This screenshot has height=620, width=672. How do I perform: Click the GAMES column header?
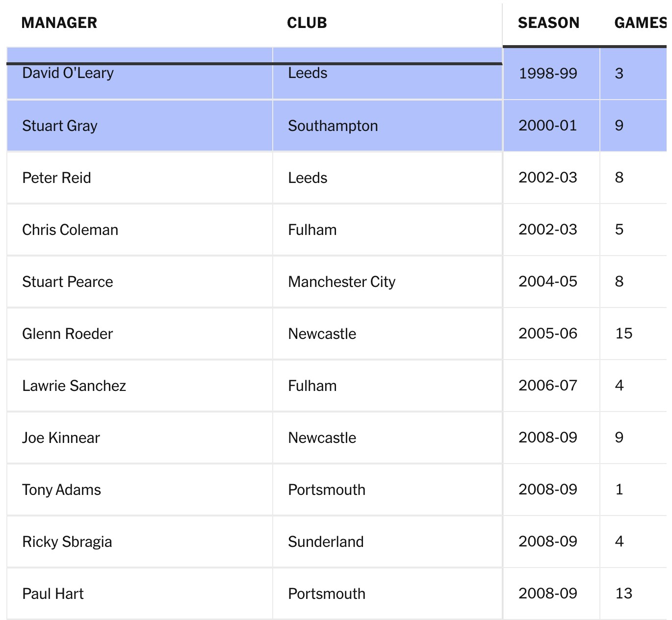pyautogui.click(x=640, y=23)
